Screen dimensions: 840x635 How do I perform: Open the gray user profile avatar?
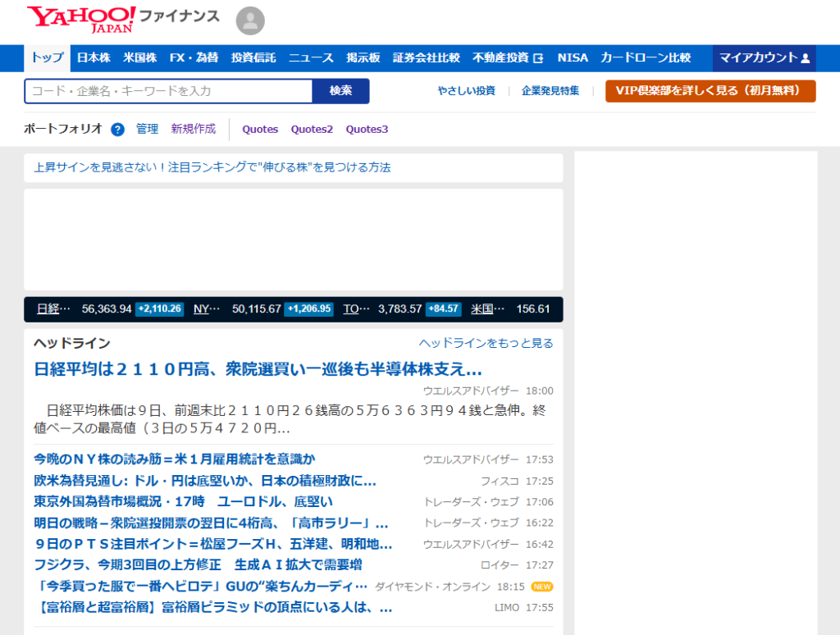[250, 21]
